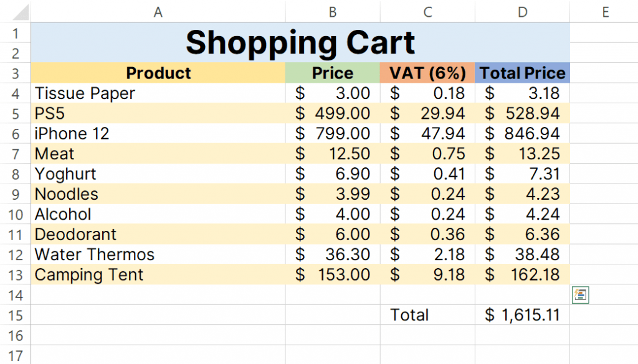Click the 36.30 price cell
Screen dimensions: 638x364
(x=333, y=254)
